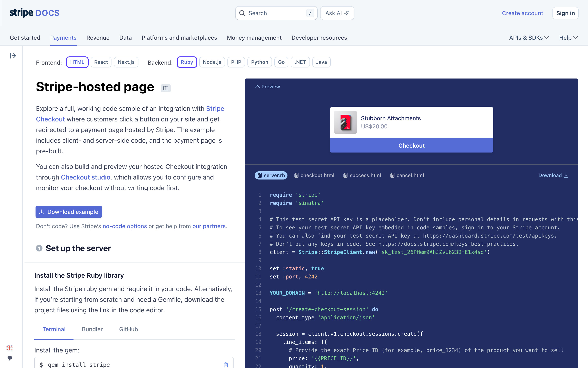
Task: Select PHP backend option
Action: 236,62
